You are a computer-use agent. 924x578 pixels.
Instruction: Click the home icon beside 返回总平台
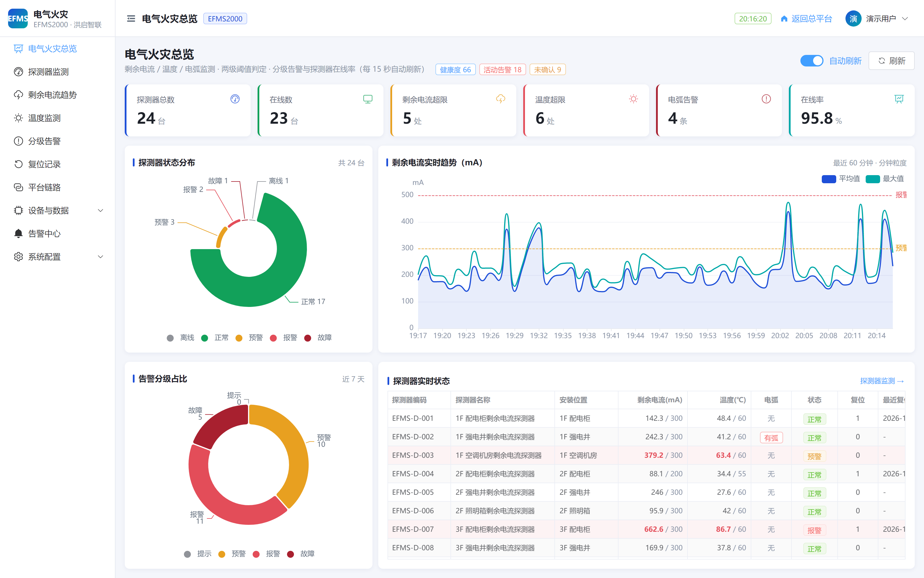click(784, 19)
